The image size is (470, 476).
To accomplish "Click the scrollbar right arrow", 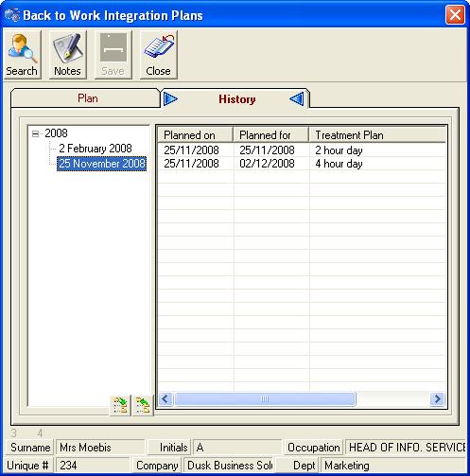I will (x=437, y=399).
